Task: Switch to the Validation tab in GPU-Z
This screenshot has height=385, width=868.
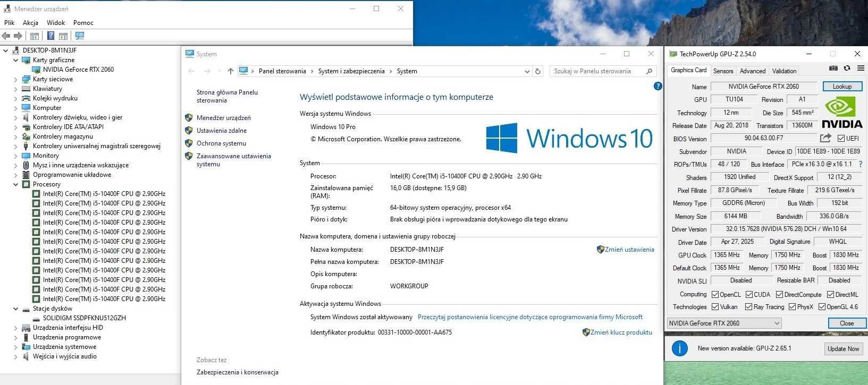Action: pos(784,71)
